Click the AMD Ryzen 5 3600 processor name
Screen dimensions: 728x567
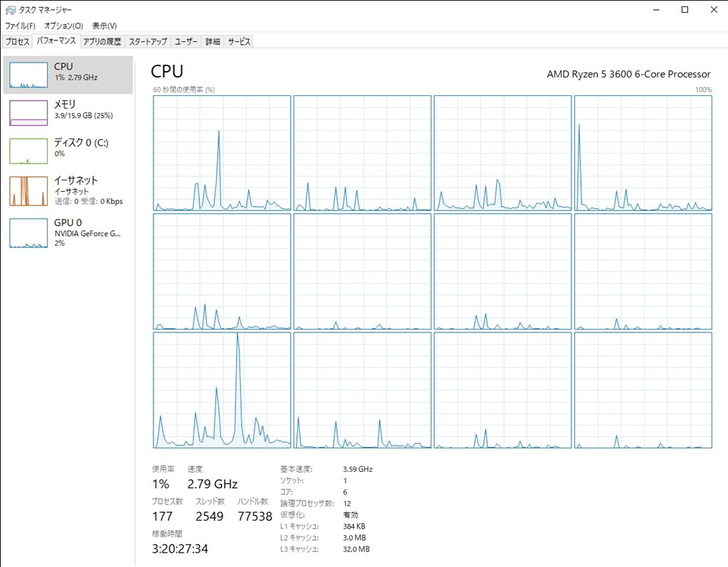click(628, 74)
